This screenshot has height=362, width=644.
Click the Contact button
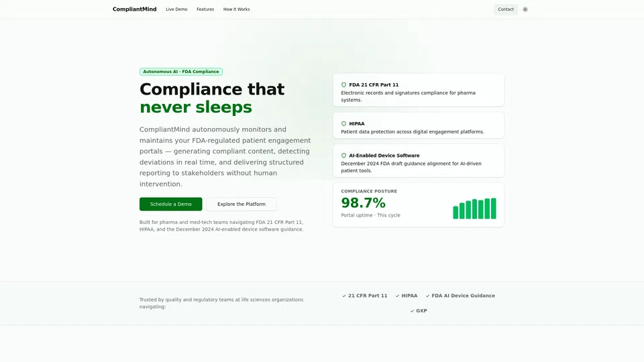(x=506, y=9)
